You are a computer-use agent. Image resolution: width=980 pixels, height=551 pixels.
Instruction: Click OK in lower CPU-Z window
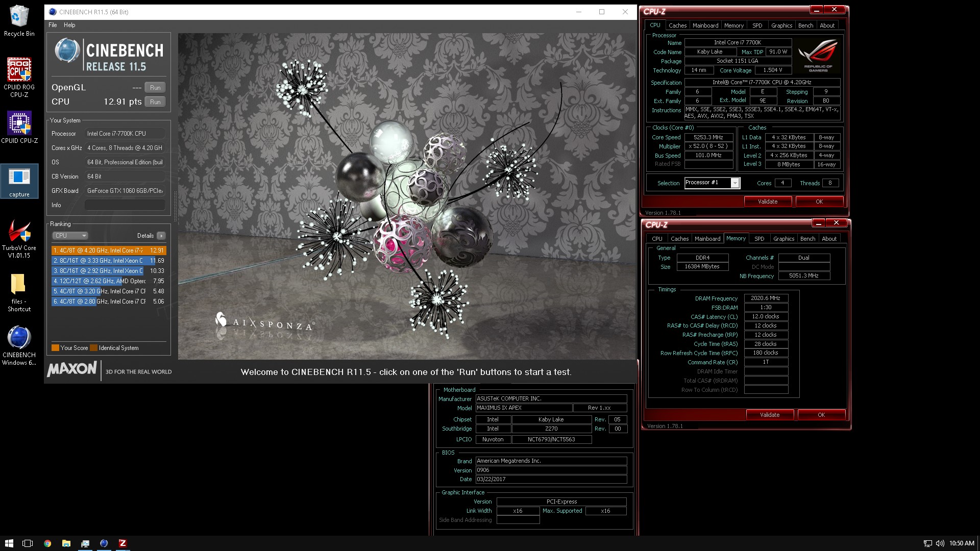[821, 415]
